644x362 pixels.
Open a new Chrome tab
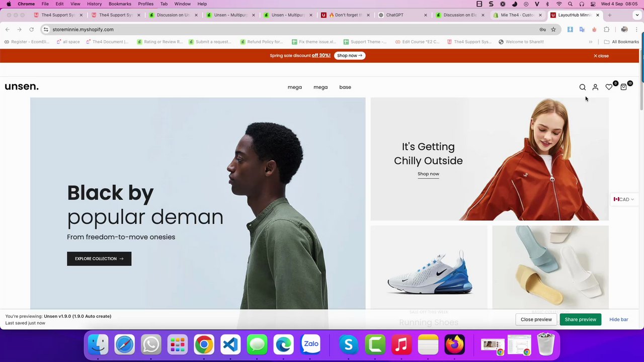[610, 15]
